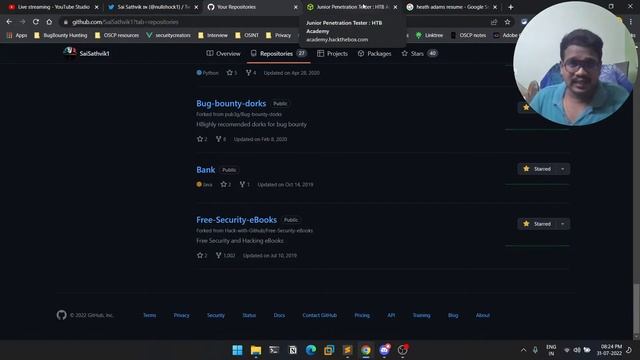Open the Apps bookmarks shortcut
640x360 pixels.
[17, 36]
